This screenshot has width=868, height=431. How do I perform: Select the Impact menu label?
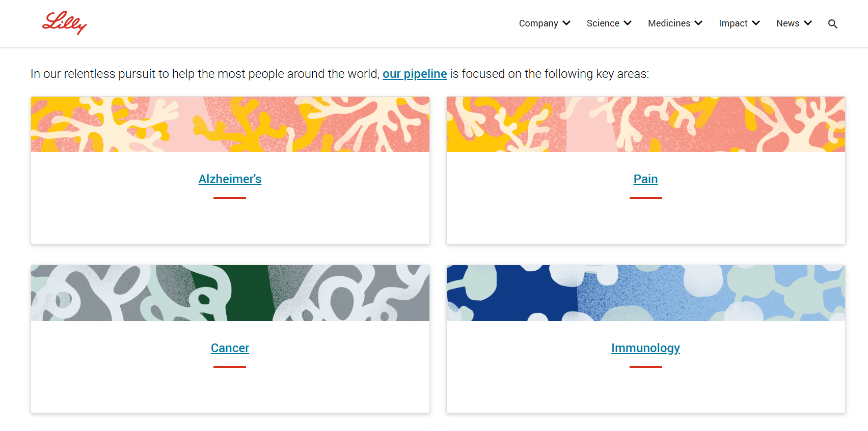click(x=733, y=23)
